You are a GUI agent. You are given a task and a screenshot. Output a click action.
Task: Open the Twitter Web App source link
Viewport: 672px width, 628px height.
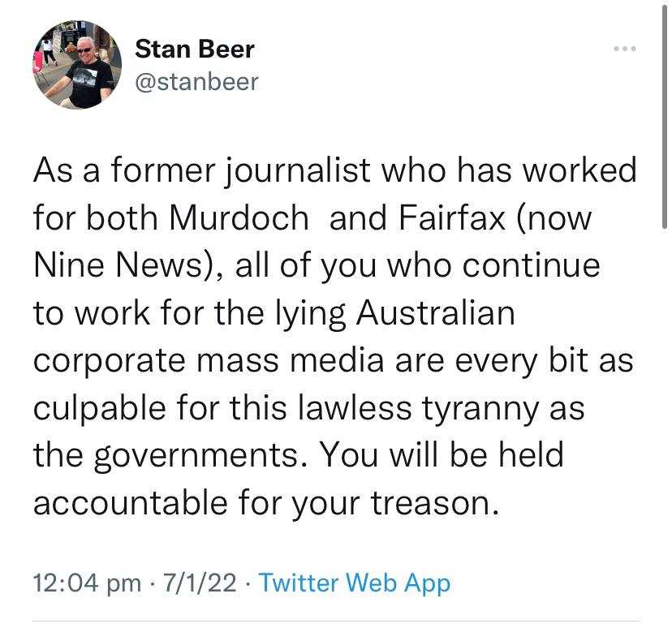click(355, 583)
